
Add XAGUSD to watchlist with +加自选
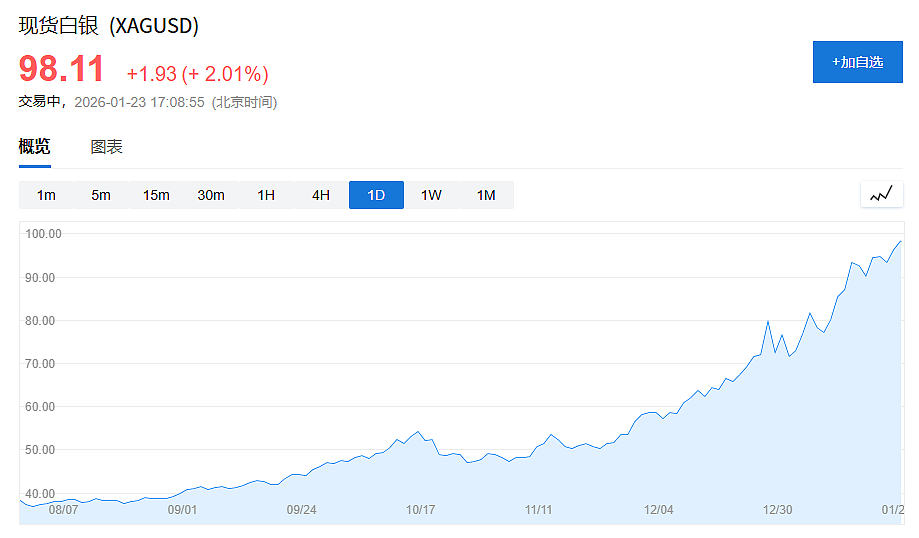(857, 62)
